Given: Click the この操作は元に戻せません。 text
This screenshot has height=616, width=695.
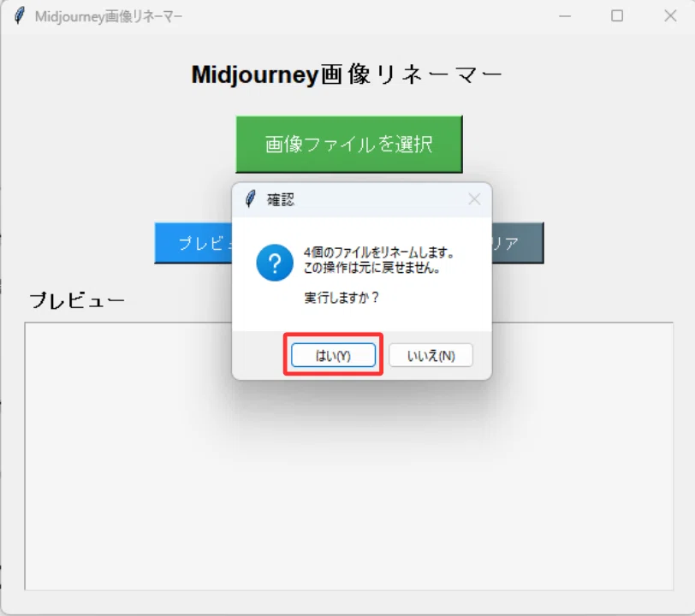Looking at the screenshot, I should click(x=371, y=267).
